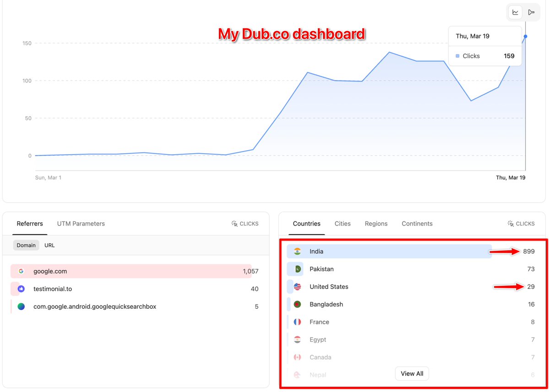This screenshot has width=549, height=392.
Task: Click the Bangladesh flag icon
Action: point(297,304)
